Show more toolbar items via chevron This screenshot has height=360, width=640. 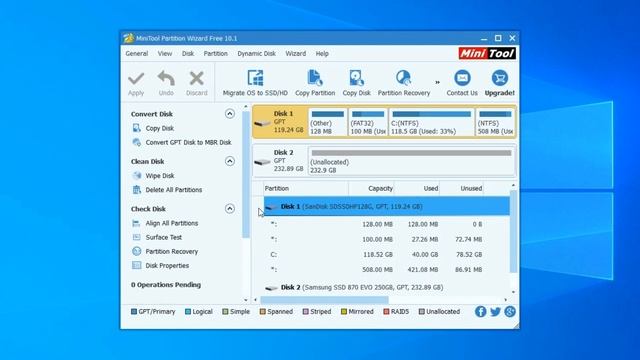tap(438, 82)
